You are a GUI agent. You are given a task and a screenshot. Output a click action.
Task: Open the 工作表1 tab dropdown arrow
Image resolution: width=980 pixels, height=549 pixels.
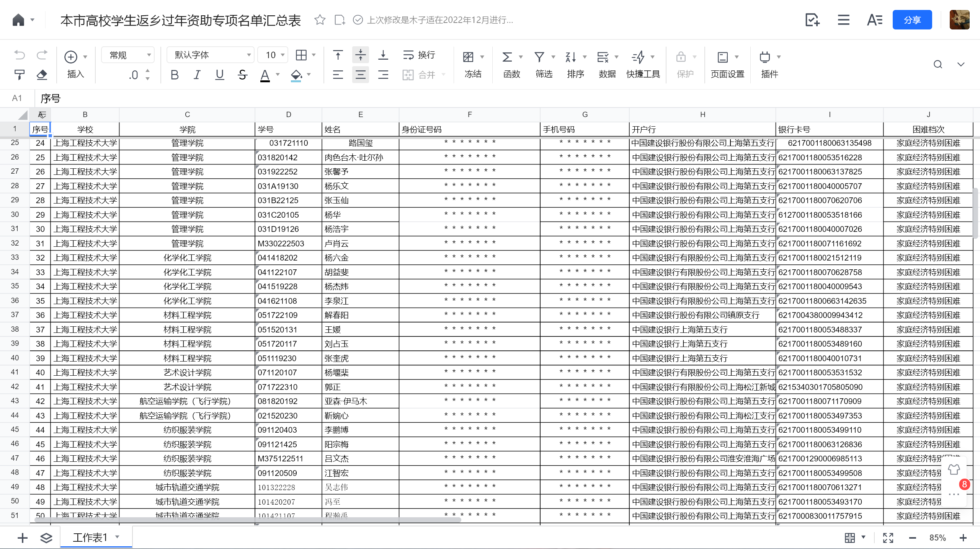pos(118,537)
